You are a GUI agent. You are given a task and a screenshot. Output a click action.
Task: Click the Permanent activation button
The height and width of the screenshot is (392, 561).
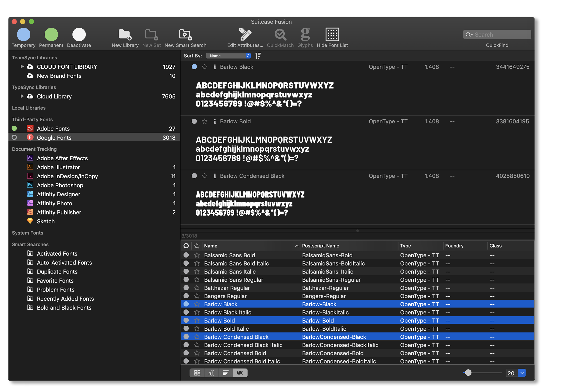51,35
